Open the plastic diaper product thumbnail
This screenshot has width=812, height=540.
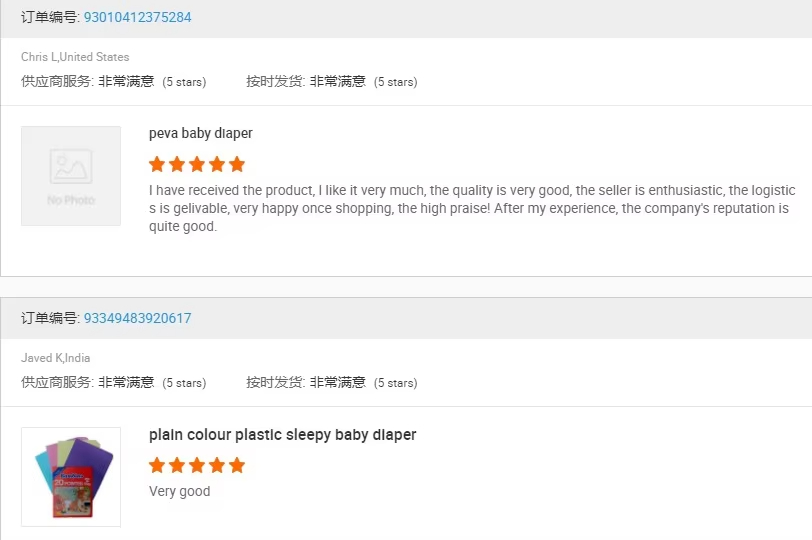71,477
